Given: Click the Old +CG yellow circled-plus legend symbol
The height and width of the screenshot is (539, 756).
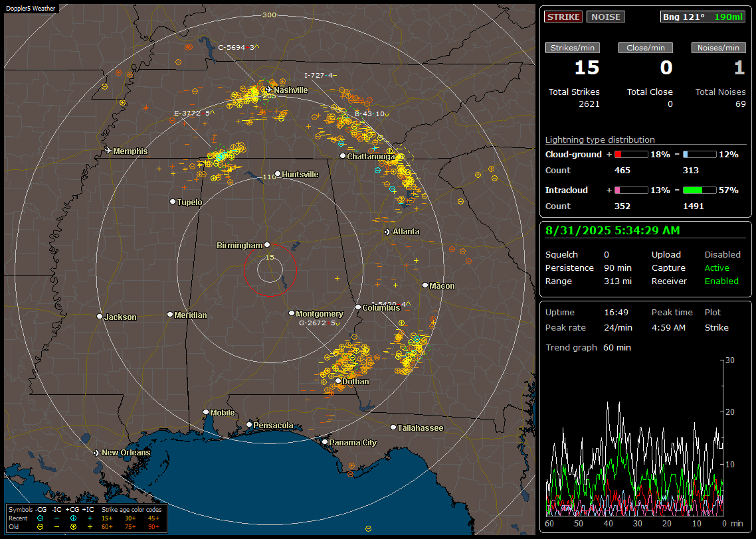Looking at the screenshot, I should 73,527.
